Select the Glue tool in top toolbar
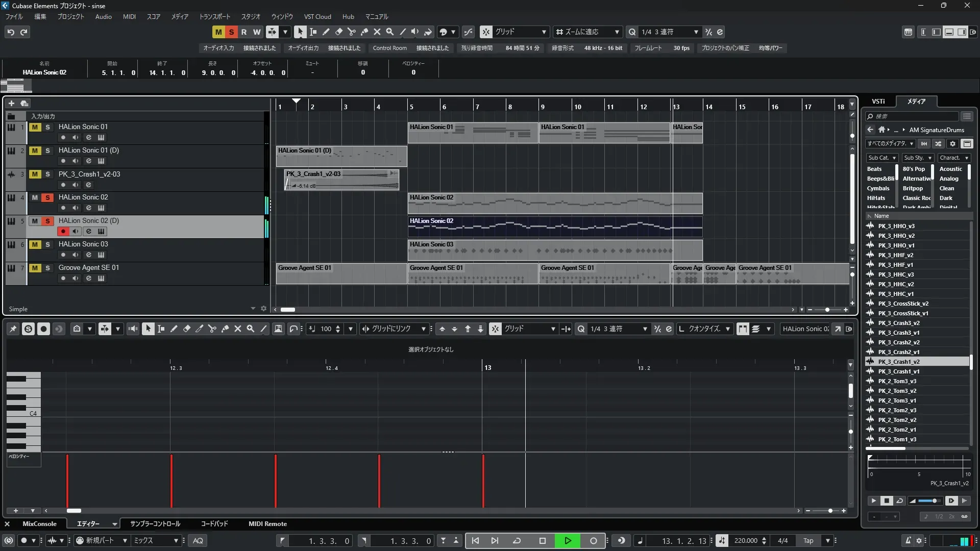 [x=364, y=32]
